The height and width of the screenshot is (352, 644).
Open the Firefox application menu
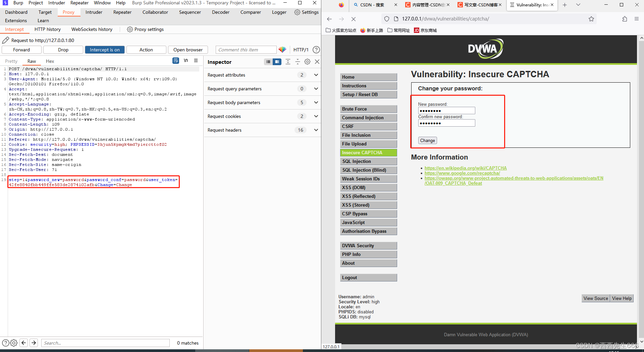[637, 19]
